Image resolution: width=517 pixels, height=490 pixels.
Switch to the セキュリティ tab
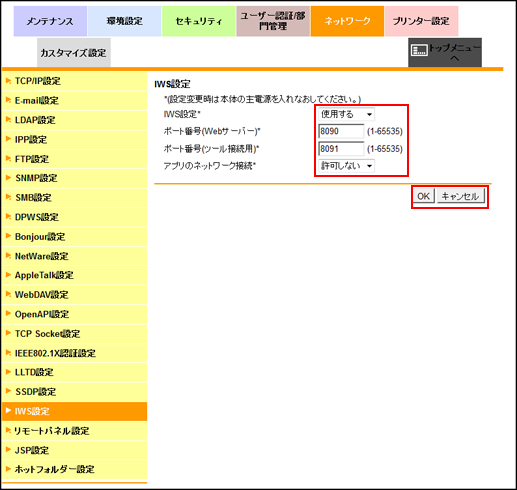[199, 21]
